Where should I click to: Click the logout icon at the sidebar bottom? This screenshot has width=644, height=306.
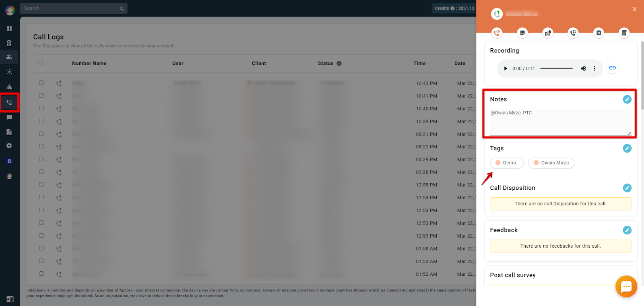click(10, 299)
